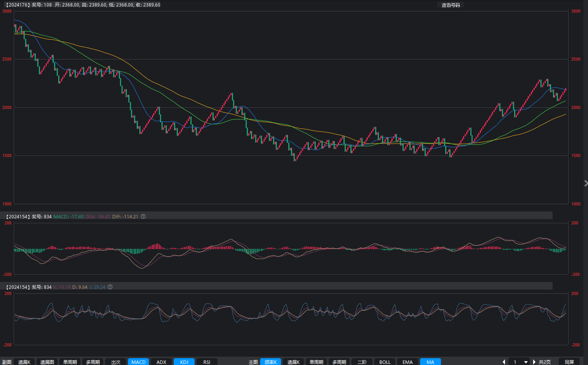Screen dimensions: 588x365
Task: Click the K: 16.18 value text
Action: tap(62, 287)
